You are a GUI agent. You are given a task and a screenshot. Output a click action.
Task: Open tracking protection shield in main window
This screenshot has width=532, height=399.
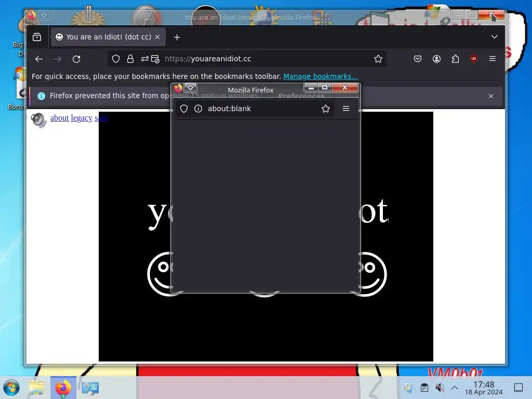(116, 59)
